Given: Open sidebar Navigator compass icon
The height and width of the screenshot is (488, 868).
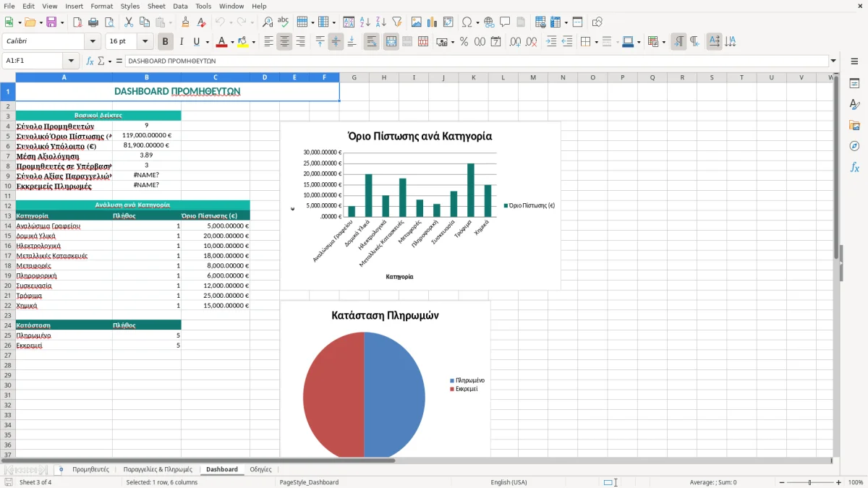Looking at the screenshot, I should click(x=854, y=147).
